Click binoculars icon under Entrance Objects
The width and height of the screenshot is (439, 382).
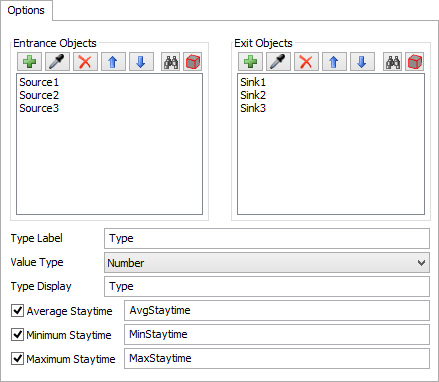171,62
